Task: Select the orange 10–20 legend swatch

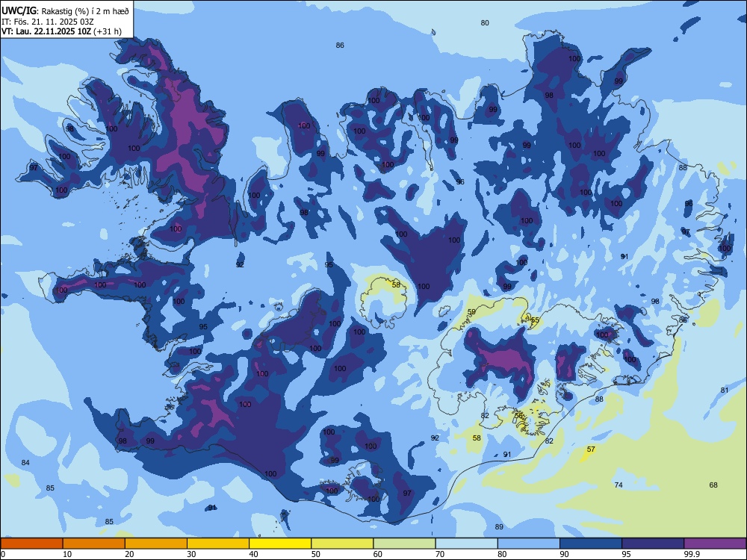Action: [94, 544]
